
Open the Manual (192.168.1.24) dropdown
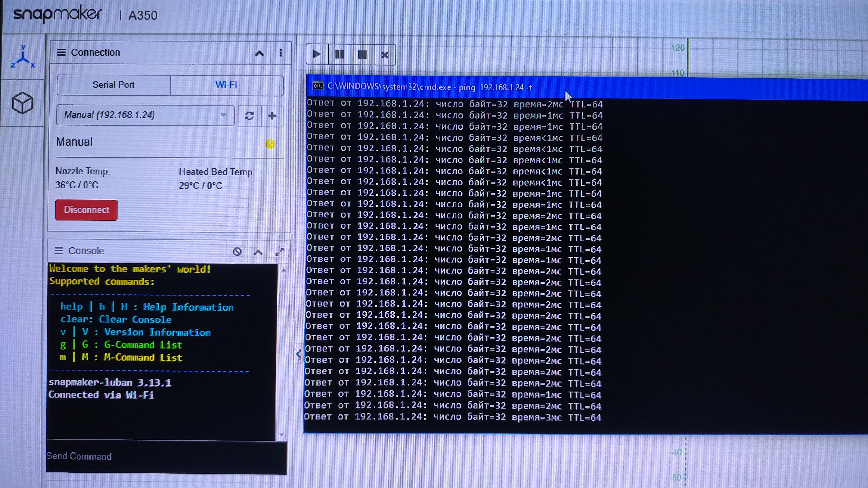click(x=145, y=115)
